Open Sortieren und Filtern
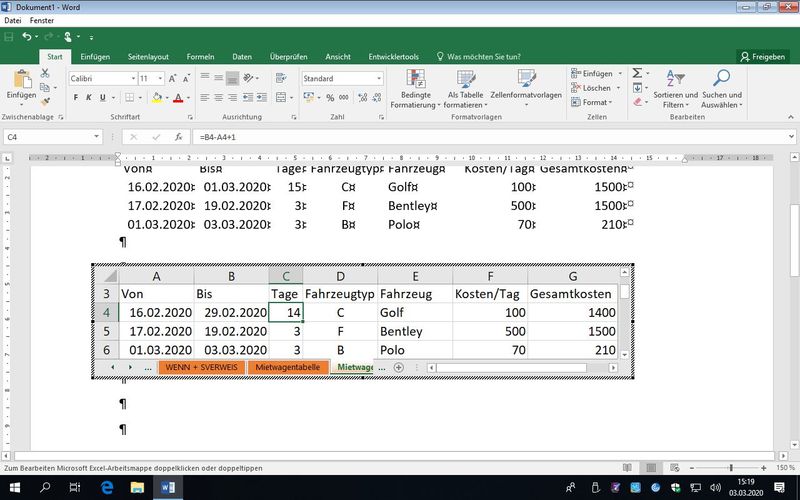 676,90
